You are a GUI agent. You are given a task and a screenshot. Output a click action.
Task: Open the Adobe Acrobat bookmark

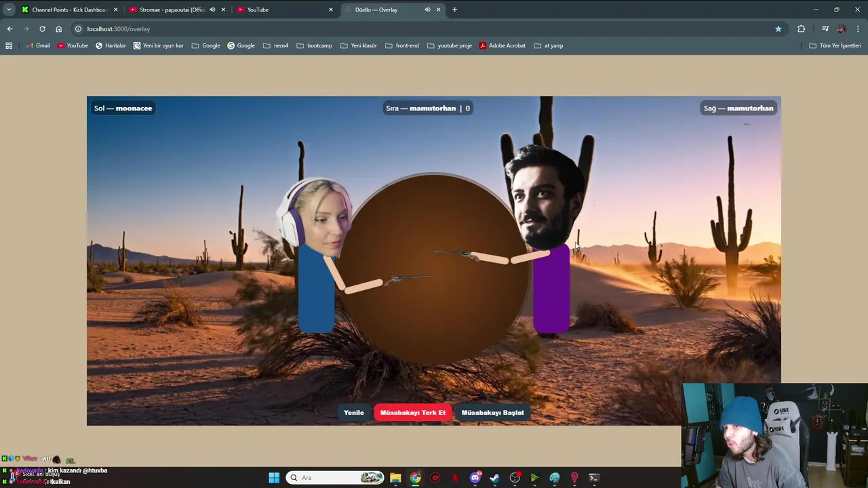pyautogui.click(x=502, y=45)
